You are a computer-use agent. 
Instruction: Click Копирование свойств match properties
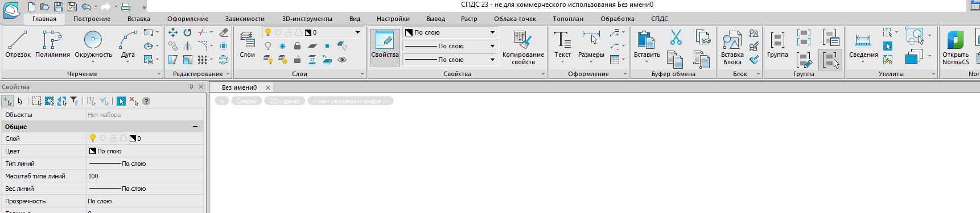click(x=523, y=48)
